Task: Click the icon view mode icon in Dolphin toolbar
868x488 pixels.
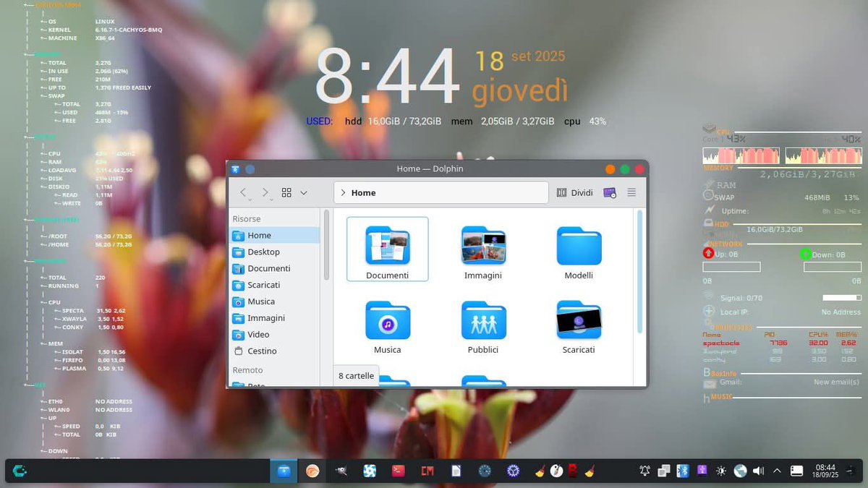Action: click(286, 192)
